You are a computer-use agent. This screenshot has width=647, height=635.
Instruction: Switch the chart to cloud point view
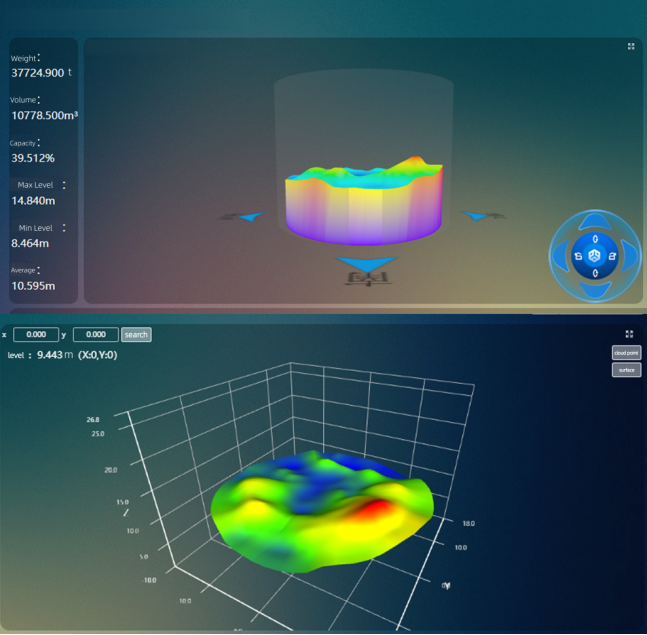tap(626, 353)
